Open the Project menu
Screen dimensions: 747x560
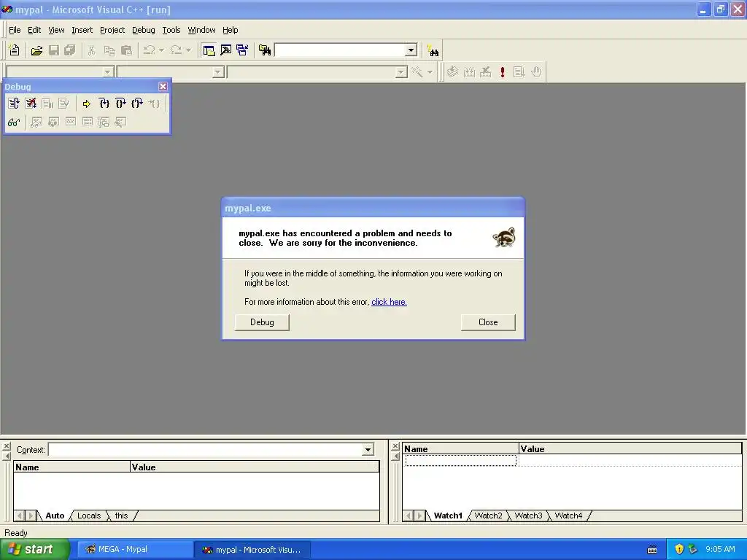click(x=112, y=30)
